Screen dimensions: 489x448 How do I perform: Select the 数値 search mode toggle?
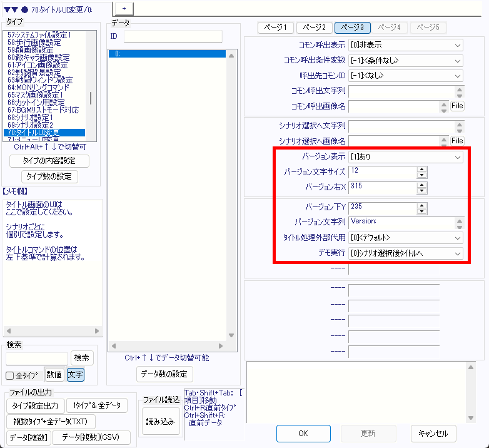[x=54, y=375]
